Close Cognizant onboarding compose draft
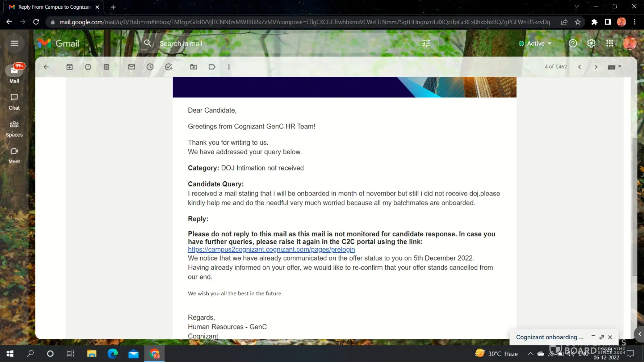 [610, 337]
